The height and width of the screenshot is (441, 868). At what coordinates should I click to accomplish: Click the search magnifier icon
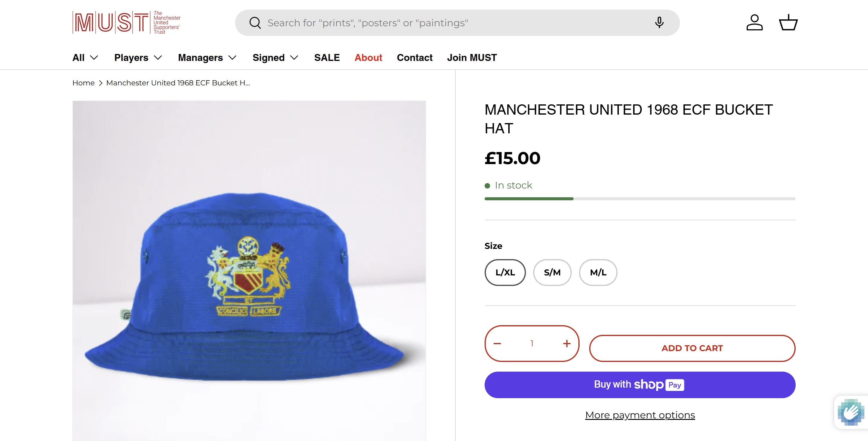click(255, 23)
